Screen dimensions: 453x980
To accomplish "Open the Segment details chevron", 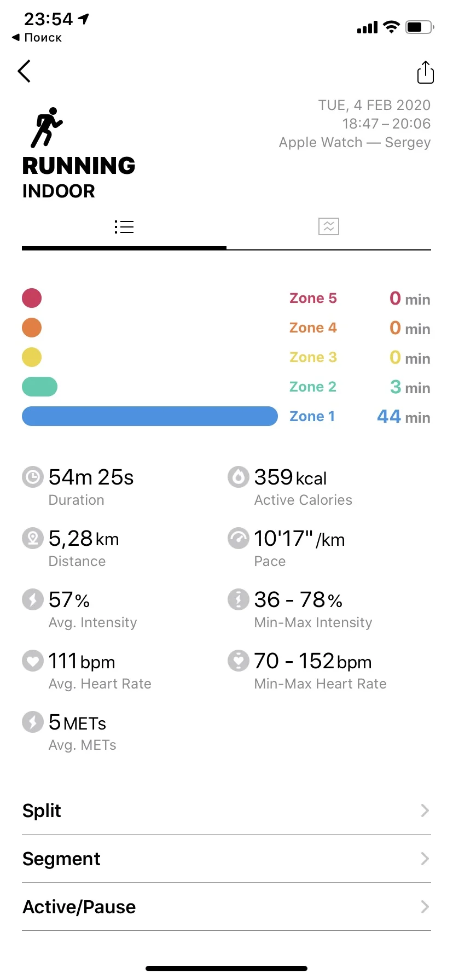I will (425, 859).
